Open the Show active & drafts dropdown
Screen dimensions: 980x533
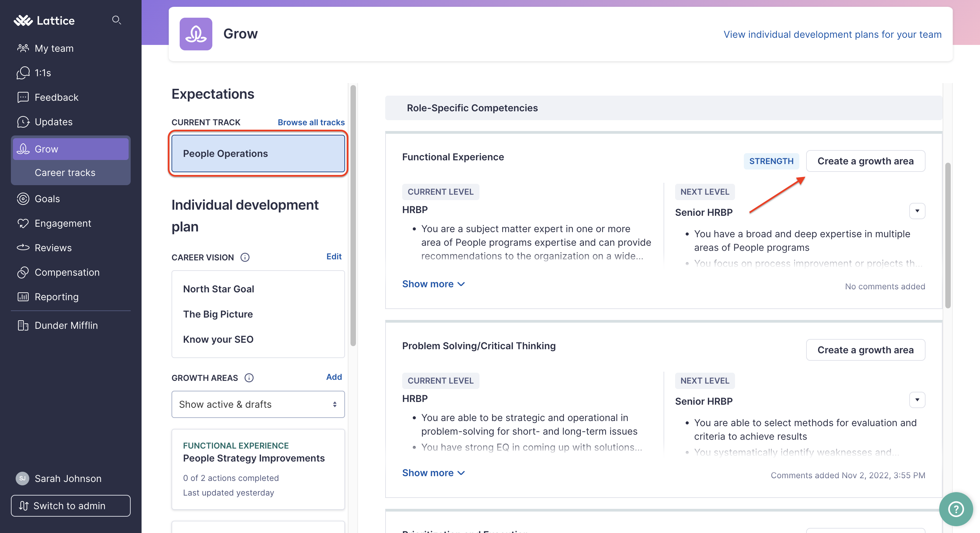pyautogui.click(x=258, y=404)
